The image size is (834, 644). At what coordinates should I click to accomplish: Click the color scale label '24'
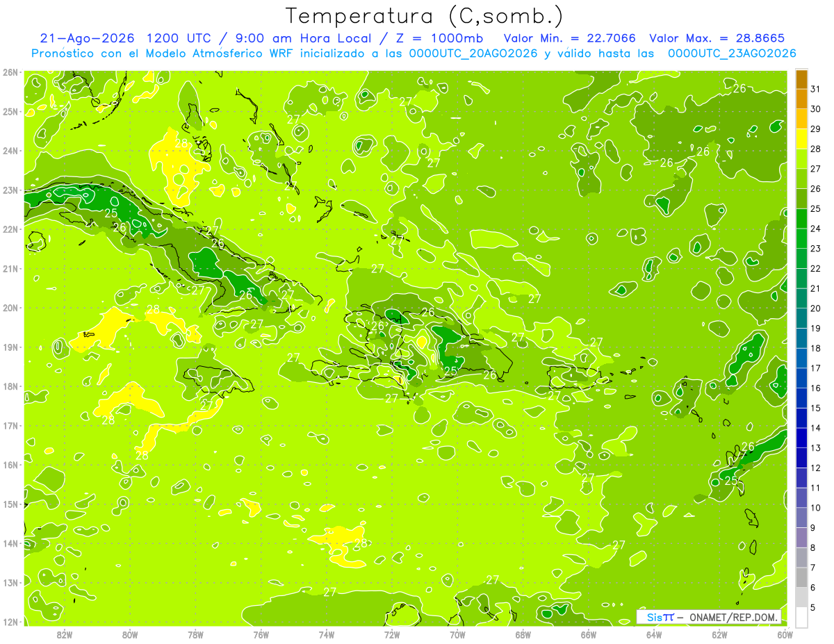point(816,229)
